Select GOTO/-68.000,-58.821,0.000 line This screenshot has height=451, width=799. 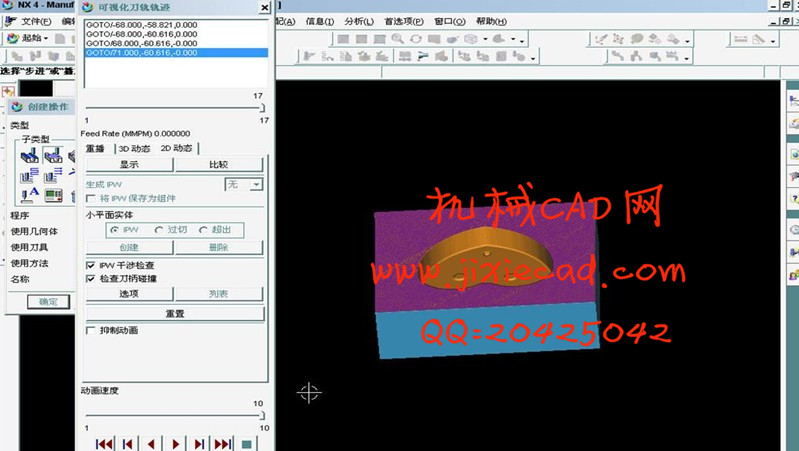pyautogui.click(x=176, y=24)
